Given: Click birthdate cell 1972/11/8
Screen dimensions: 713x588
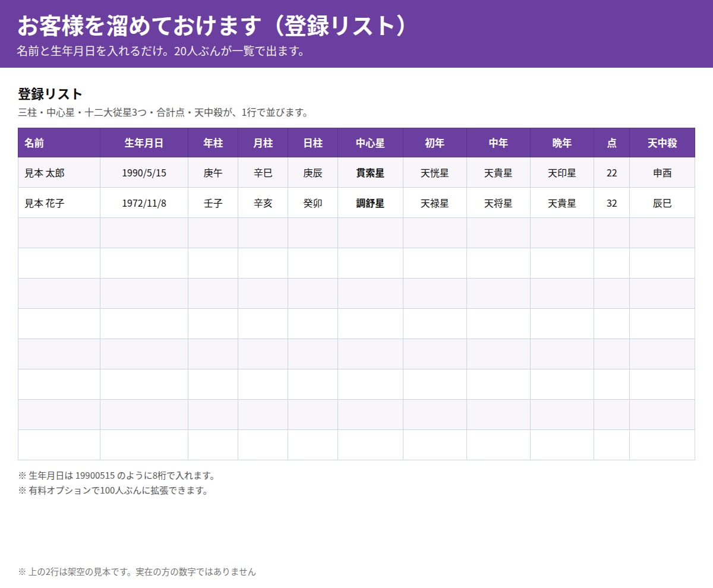Looking at the screenshot, I should (x=144, y=203).
